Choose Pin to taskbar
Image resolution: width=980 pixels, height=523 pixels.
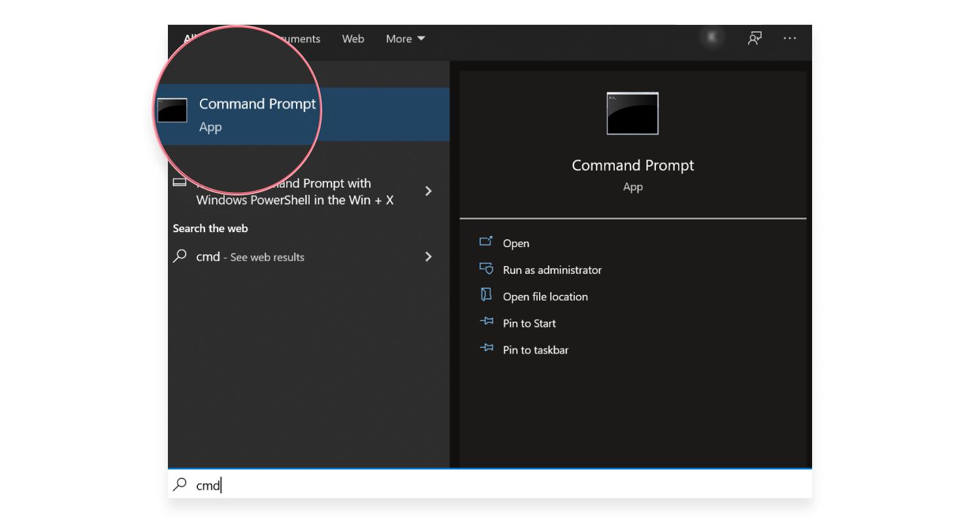(x=536, y=350)
